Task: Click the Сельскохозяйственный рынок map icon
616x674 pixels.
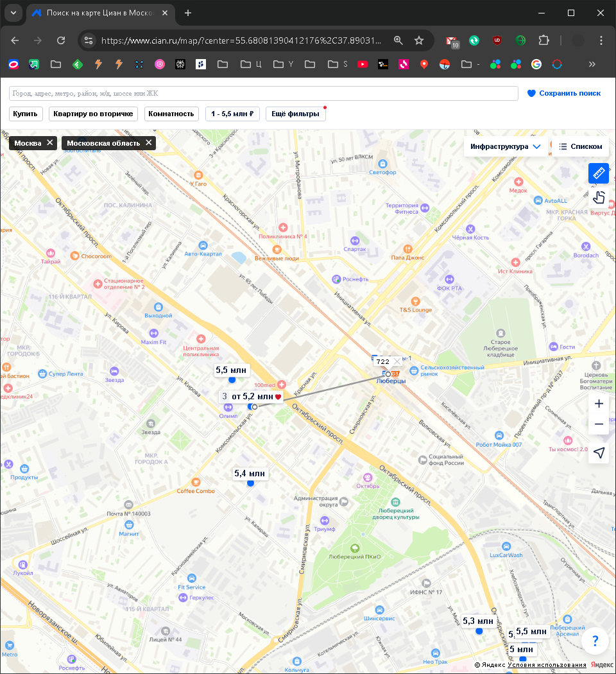Action: [414, 370]
